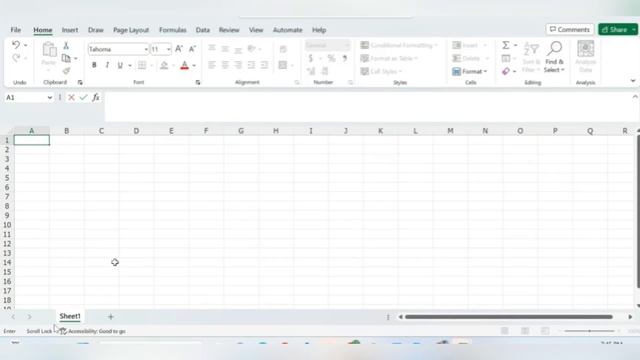Click Analyze Data button

coord(585,57)
